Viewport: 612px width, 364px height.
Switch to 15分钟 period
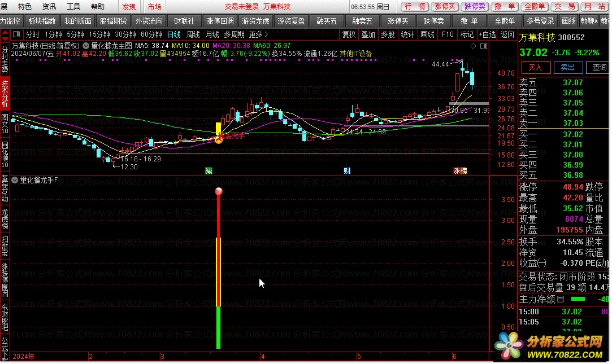coord(99,34)
